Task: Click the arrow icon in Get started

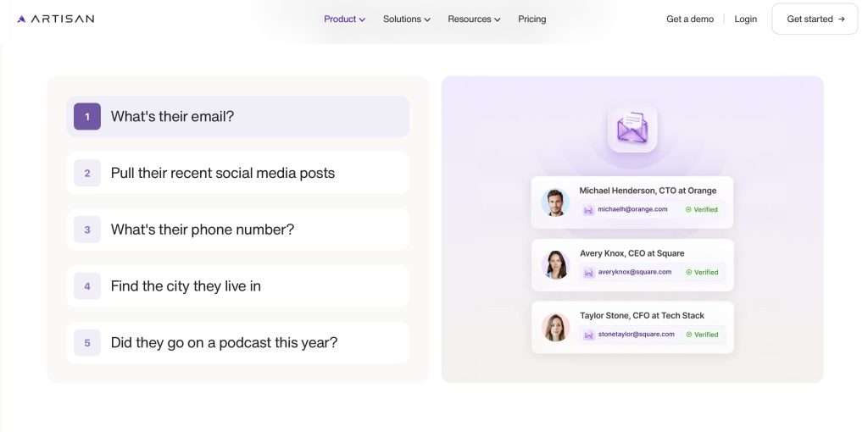Action: pyautogui.click(x=842, y=19)
